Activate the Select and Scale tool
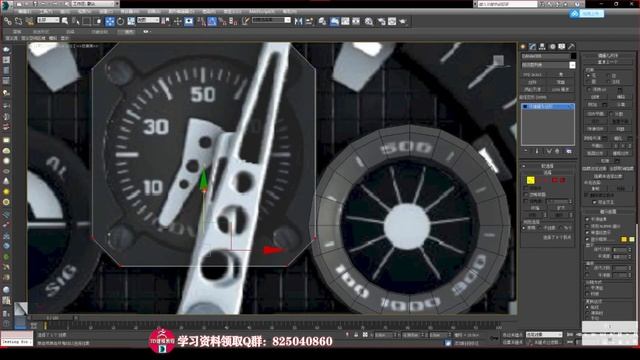The height and width of the screenshot is (360, 640). pyautogui.click(x=131, y=21)
